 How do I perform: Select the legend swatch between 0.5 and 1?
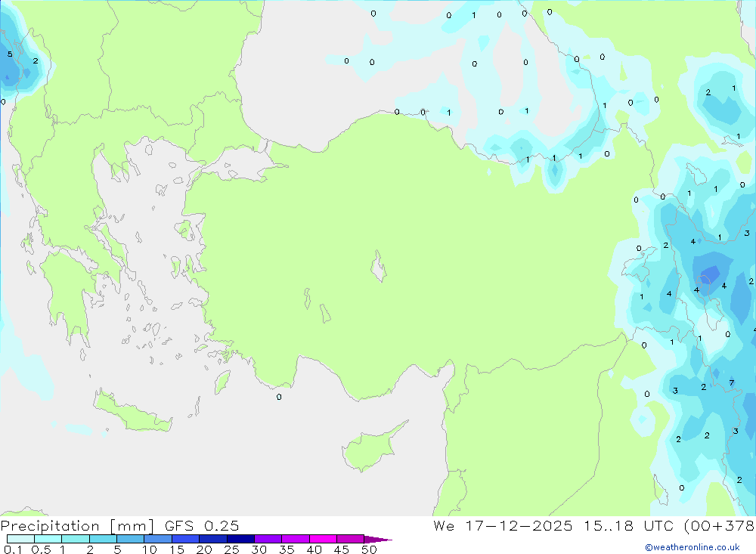click(x=48, y=539)
